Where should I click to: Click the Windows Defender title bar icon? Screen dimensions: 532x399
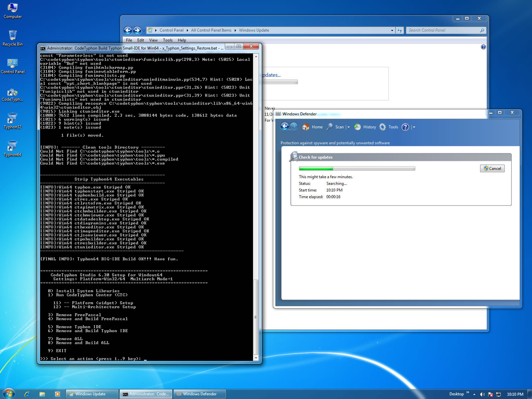(x=278, y=114)
